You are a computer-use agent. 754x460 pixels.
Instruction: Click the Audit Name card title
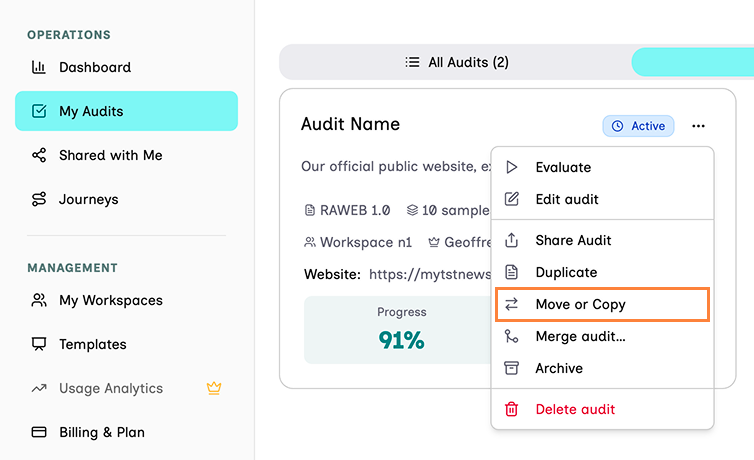coord(350,124)
